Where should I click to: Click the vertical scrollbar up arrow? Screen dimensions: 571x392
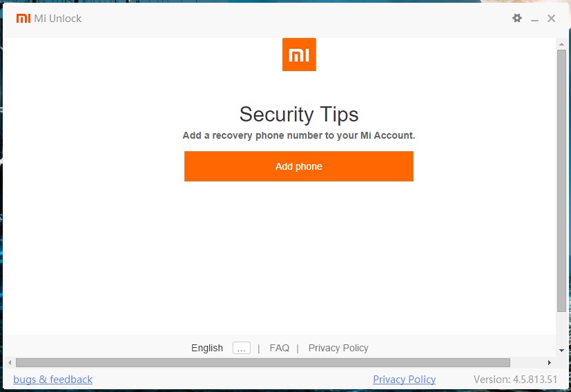(x=561, y=43)
